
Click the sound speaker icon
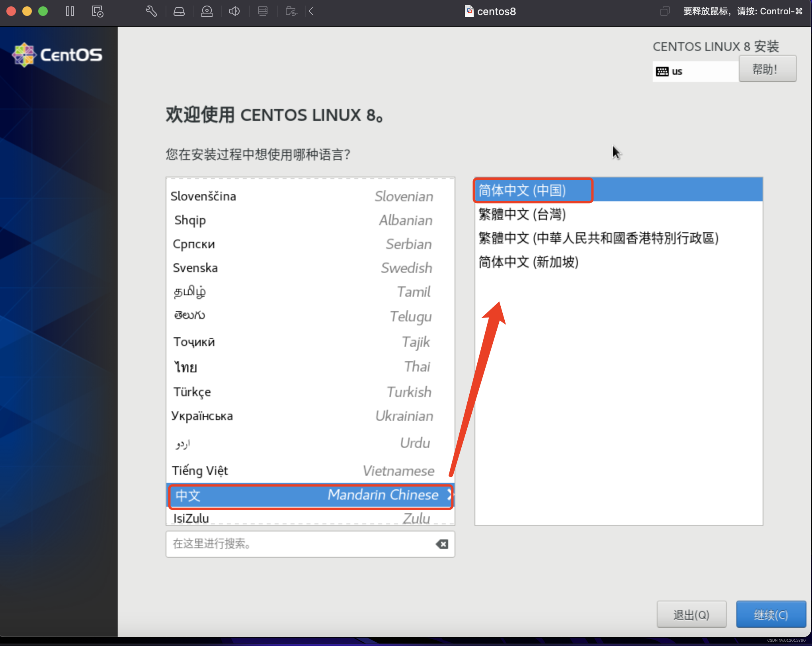[234, 11]
